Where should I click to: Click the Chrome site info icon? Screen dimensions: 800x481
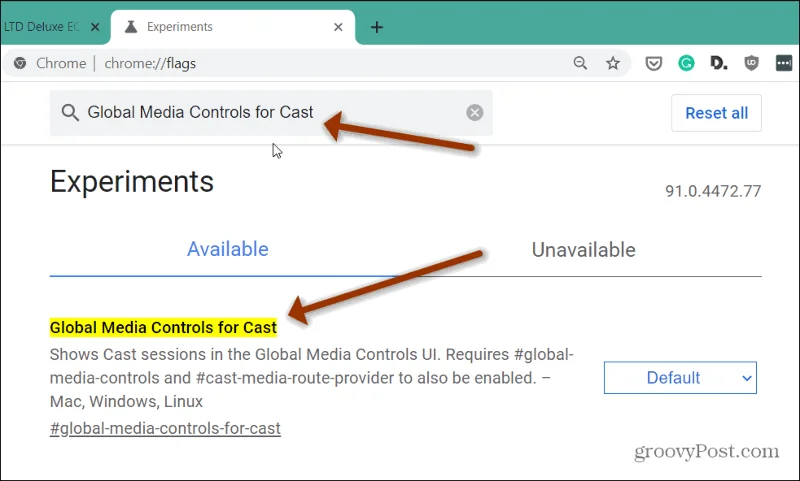[x=20, y=63]
